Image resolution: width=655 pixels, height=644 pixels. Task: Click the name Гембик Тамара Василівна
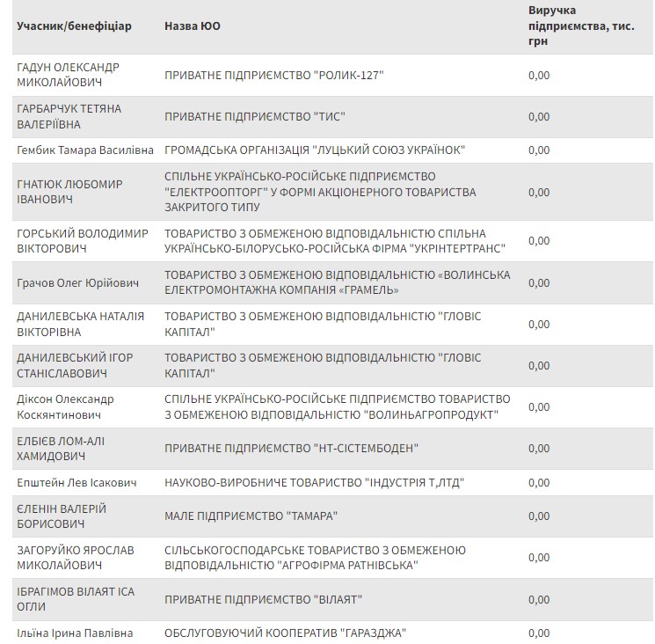[85, 150]
